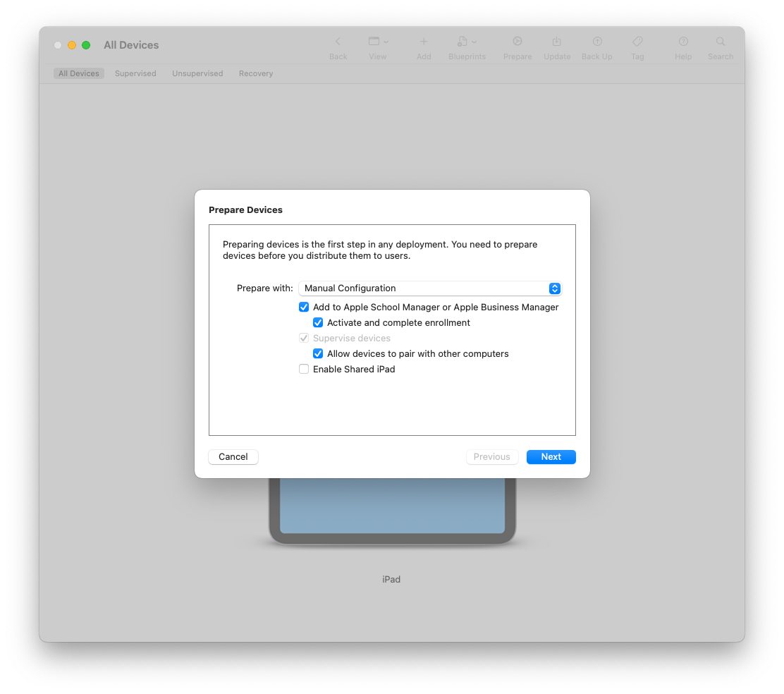Click the Previous button

(492, 456)
